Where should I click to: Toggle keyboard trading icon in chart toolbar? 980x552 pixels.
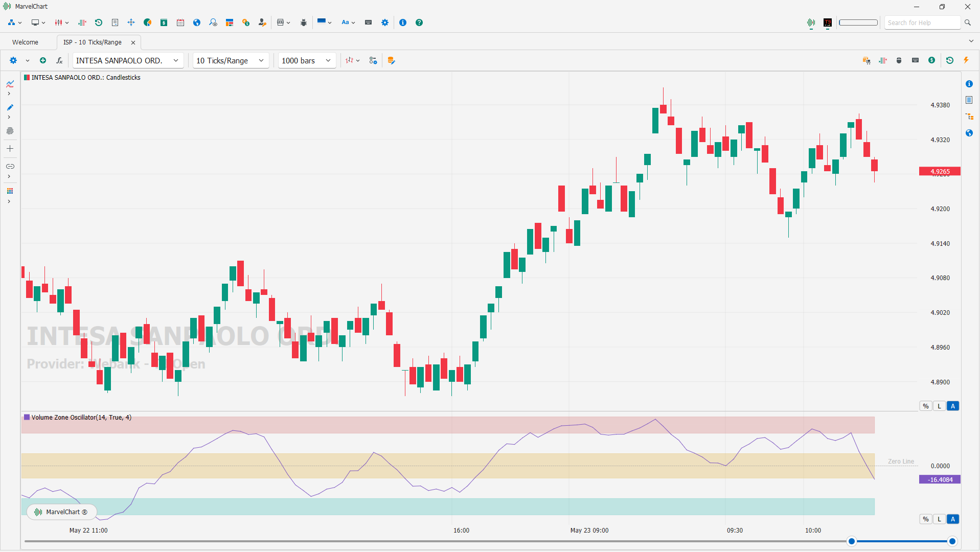pos(916,60)
